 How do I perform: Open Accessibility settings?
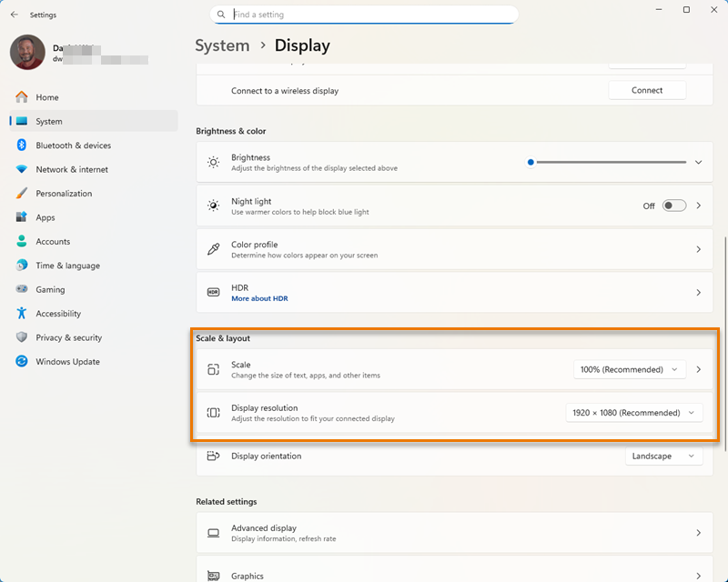[x=94, y=313]
